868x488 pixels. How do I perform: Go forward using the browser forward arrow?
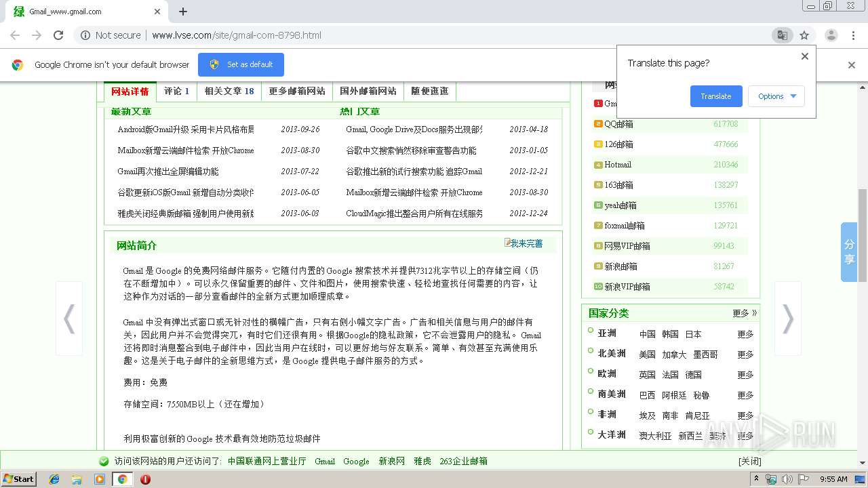tap(37, 35)
